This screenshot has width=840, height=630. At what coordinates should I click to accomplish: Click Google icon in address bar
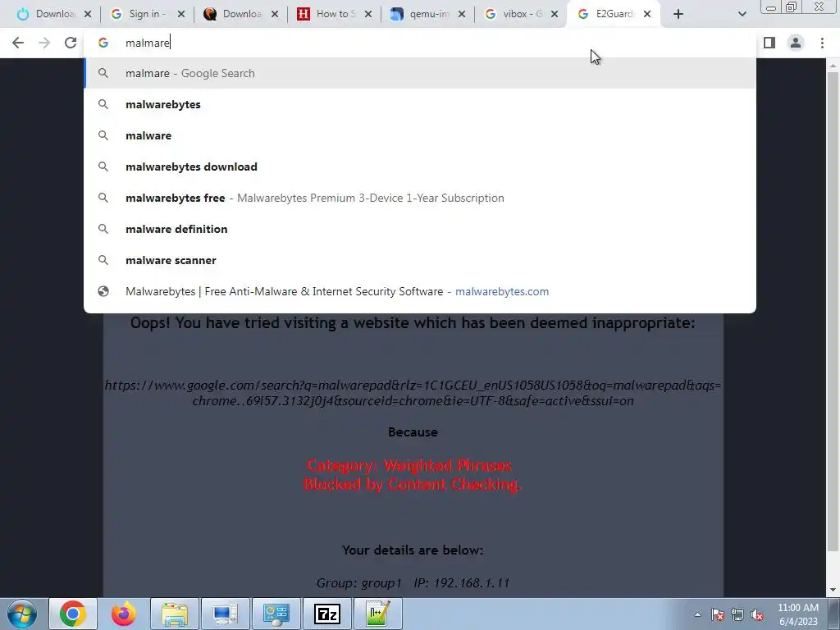click(x=103, y=43)
